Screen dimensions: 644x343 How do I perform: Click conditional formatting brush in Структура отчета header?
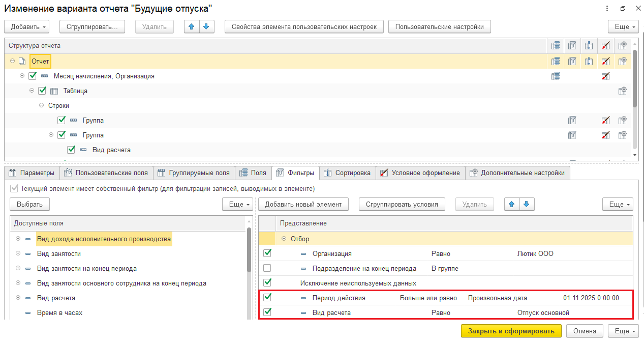(x=605, y=46)
